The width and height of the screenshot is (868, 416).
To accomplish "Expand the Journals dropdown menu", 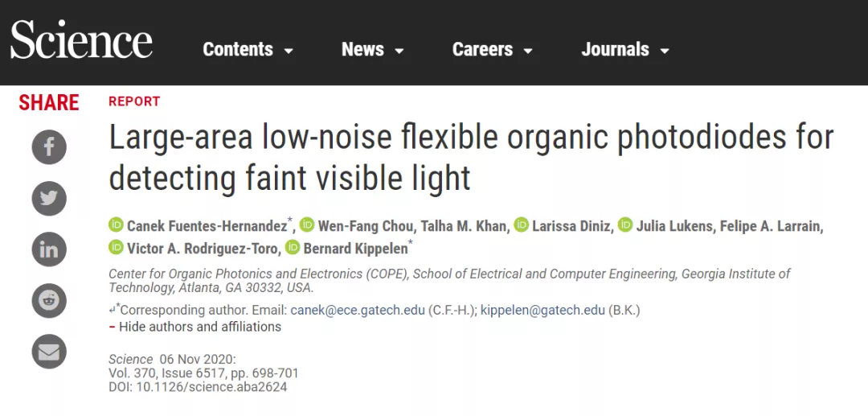I will (625, 49).
